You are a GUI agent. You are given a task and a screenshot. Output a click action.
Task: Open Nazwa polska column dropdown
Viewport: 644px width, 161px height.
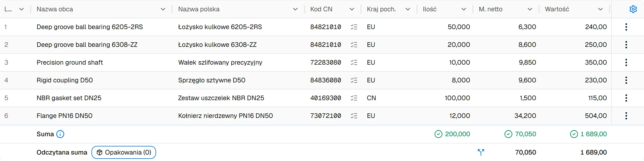point(295,9)
